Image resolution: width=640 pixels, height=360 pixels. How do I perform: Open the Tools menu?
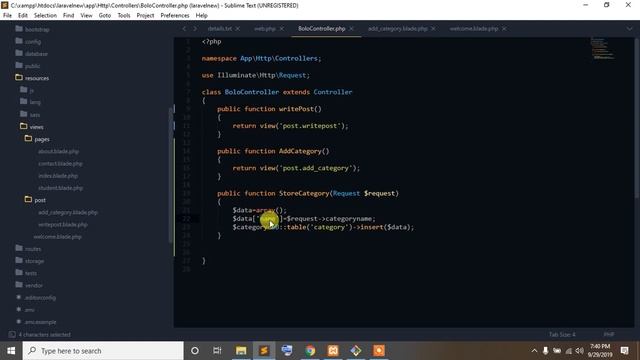[x=124, y=16]
